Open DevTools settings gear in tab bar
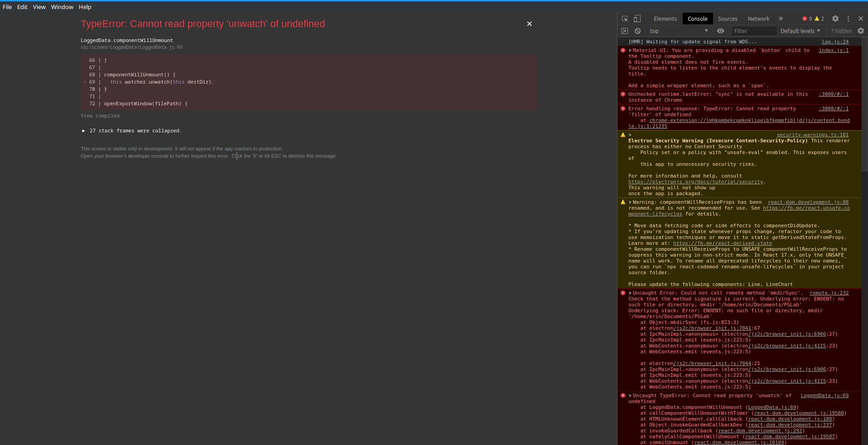Viewport: 868px width, 445px height. 835,19
